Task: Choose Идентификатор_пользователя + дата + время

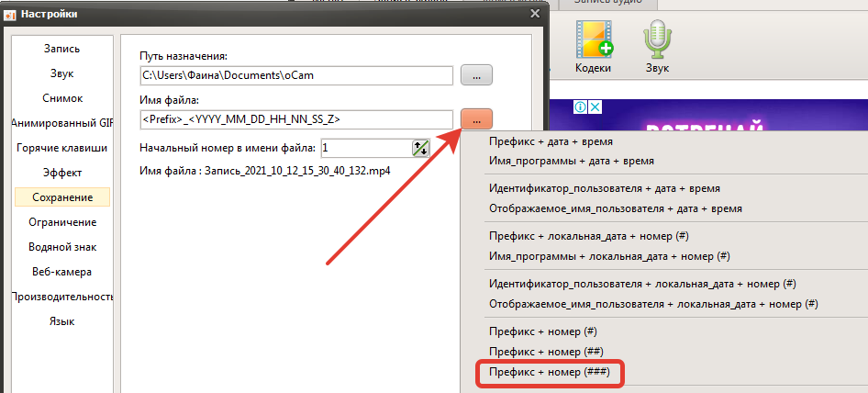Action: pos(605,188)
